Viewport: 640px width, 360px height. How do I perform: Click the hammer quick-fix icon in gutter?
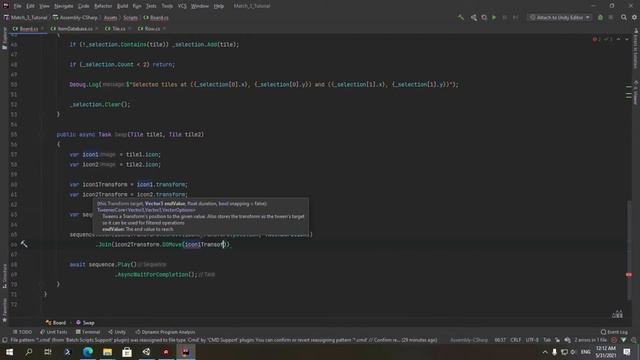(24, 244)
